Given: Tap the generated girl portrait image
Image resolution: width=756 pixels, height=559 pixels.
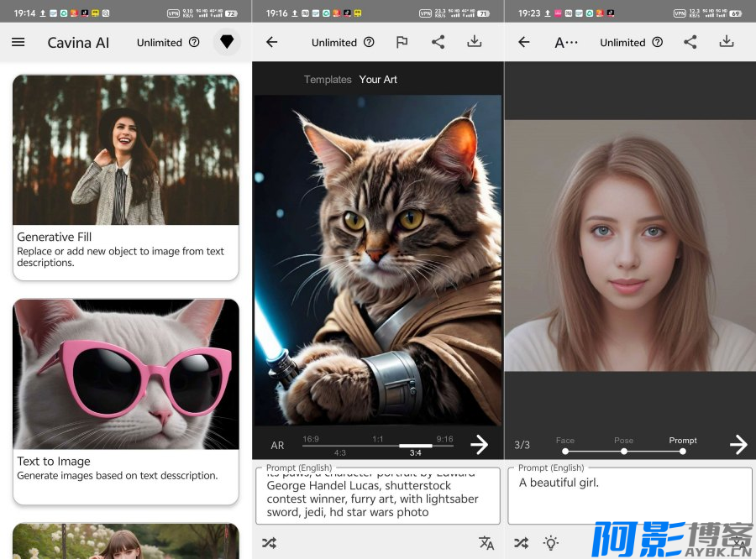Looking at the screenshot, I should (630, 246).
